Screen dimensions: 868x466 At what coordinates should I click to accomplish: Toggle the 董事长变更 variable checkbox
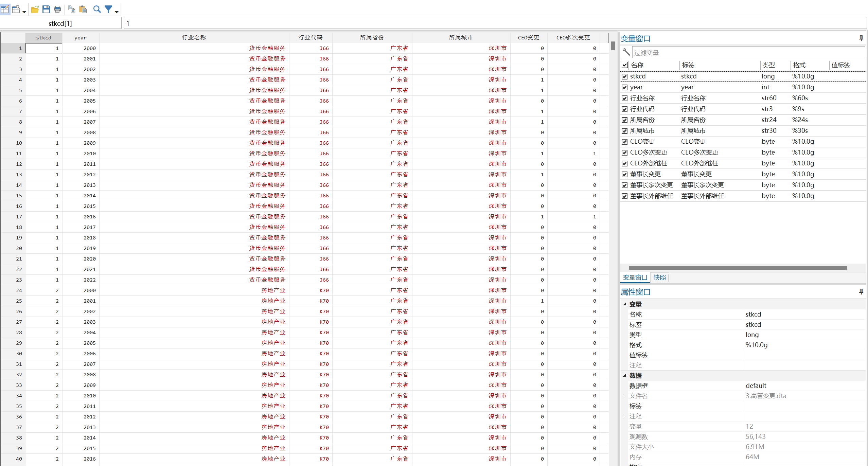tap(624, 174)
